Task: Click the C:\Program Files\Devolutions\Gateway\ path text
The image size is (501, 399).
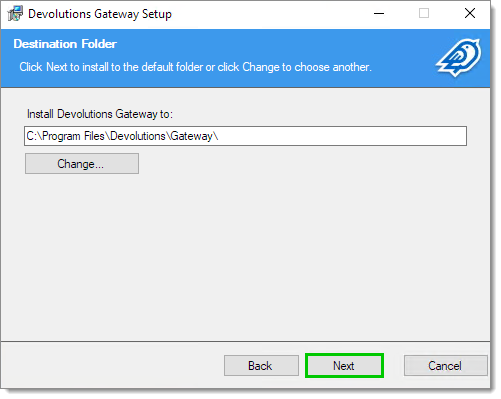Action: 122,136
